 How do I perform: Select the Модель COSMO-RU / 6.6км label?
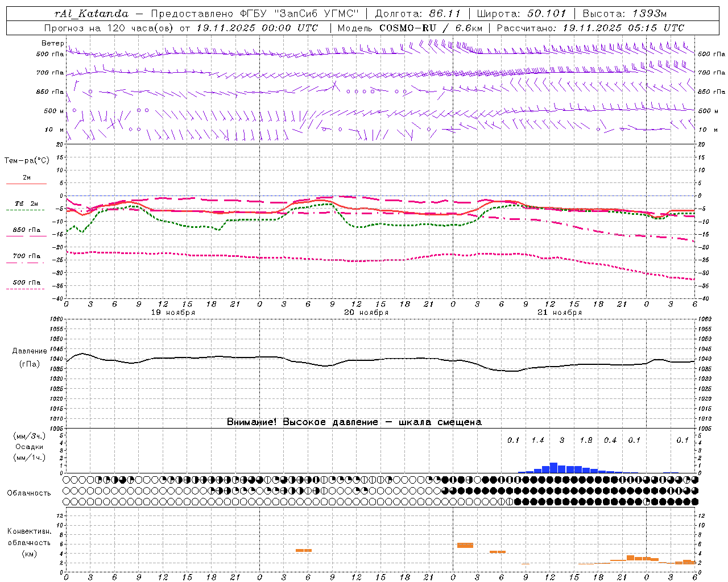point(410,28)
